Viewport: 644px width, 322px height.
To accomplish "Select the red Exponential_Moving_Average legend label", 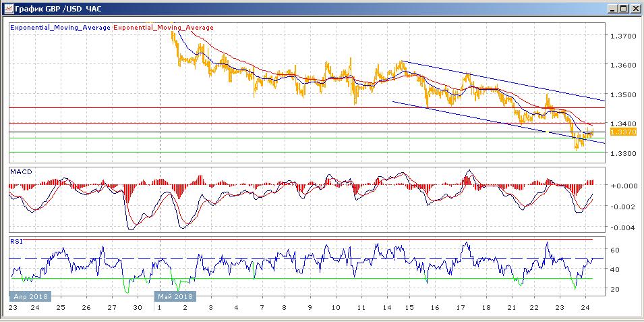I will [x=163, y=28].
